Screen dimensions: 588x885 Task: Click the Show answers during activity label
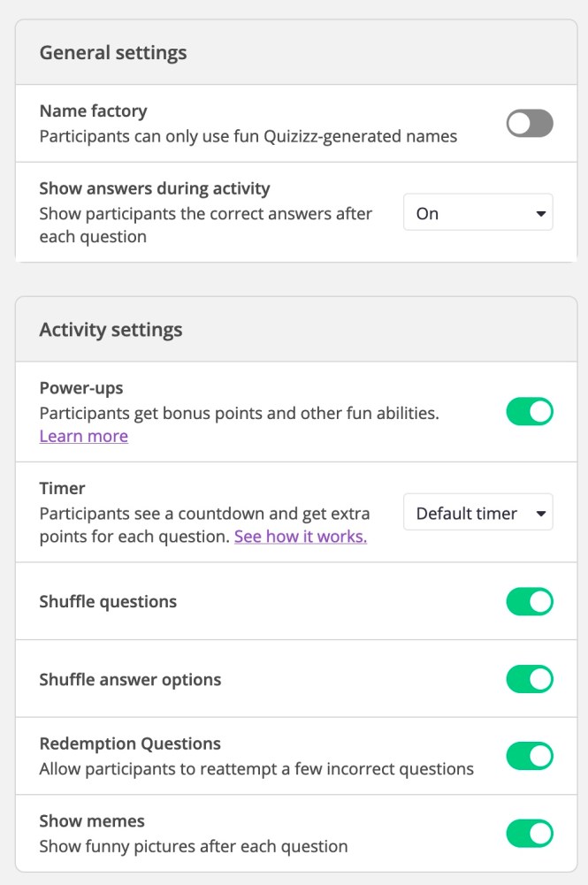tap(155, 188)
